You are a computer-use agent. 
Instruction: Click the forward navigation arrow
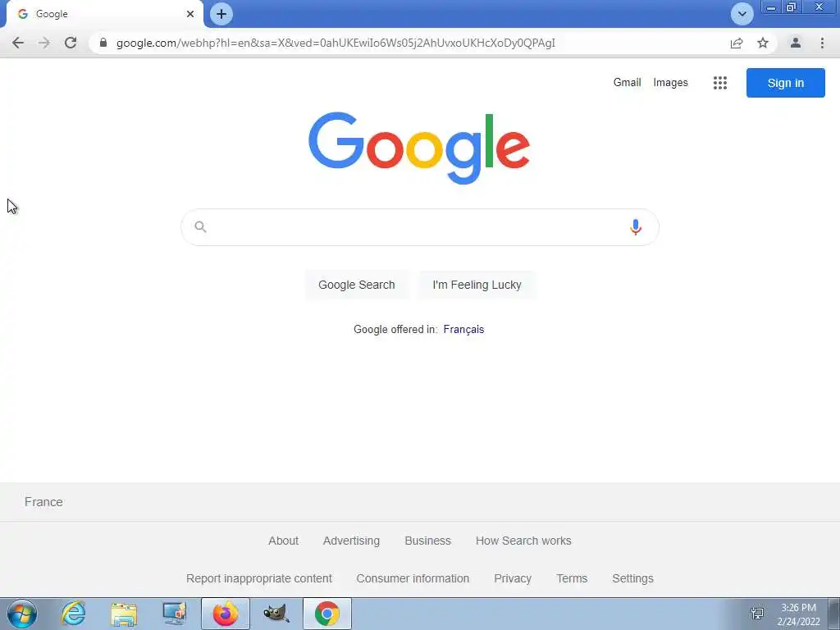[44, 43]
